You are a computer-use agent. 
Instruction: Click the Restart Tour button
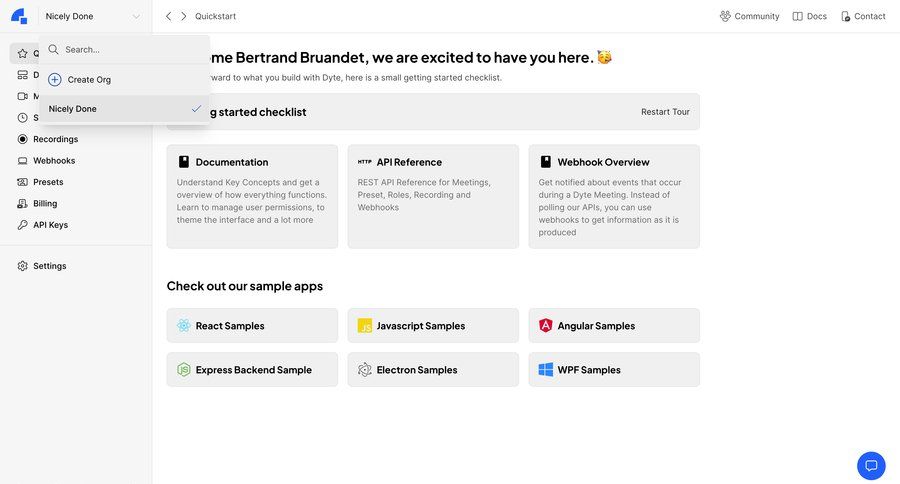[665, 112]
